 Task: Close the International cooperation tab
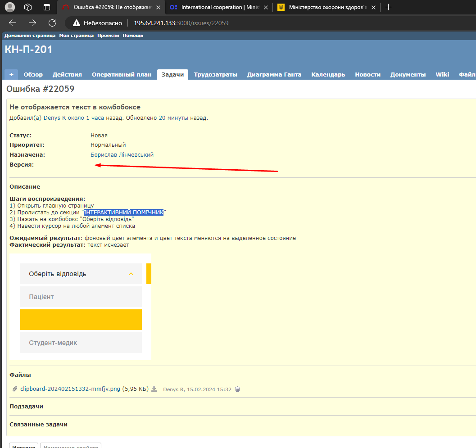pos(266,7)
